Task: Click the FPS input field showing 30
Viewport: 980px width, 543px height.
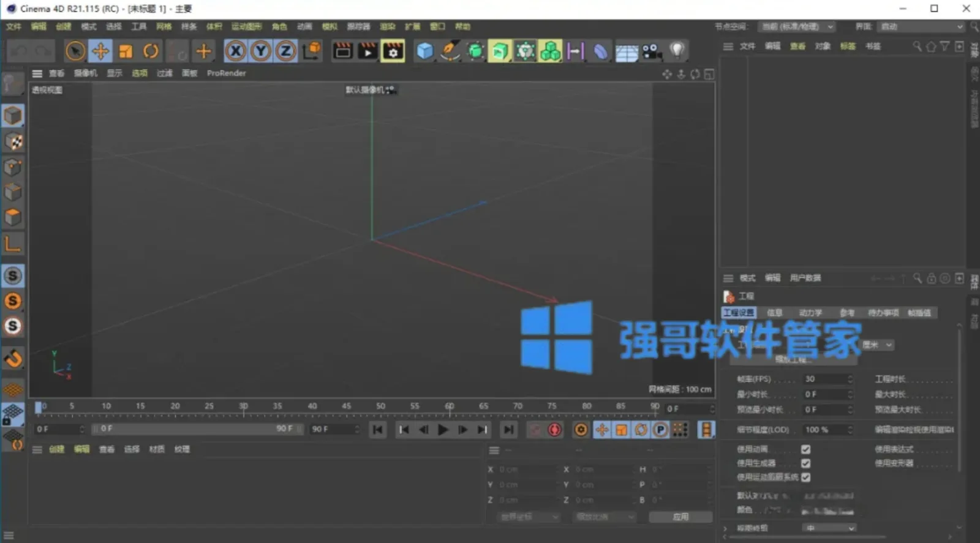Action: point(827,379)
